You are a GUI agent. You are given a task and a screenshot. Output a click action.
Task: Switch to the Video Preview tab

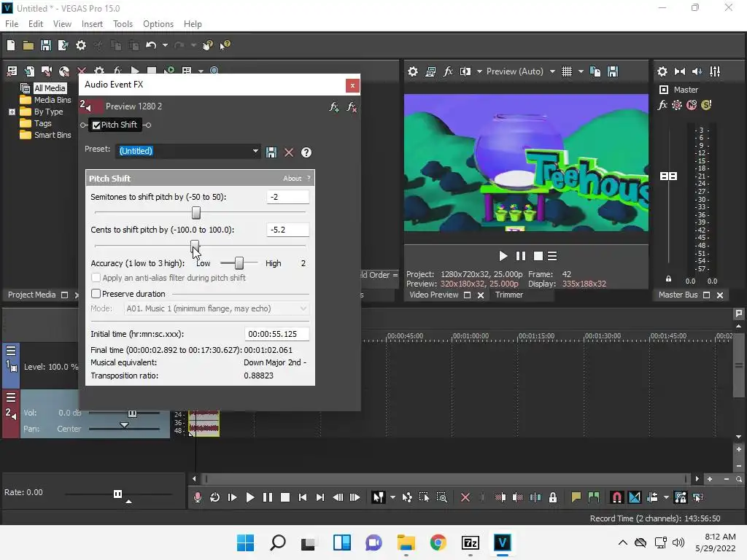(433, 295)
